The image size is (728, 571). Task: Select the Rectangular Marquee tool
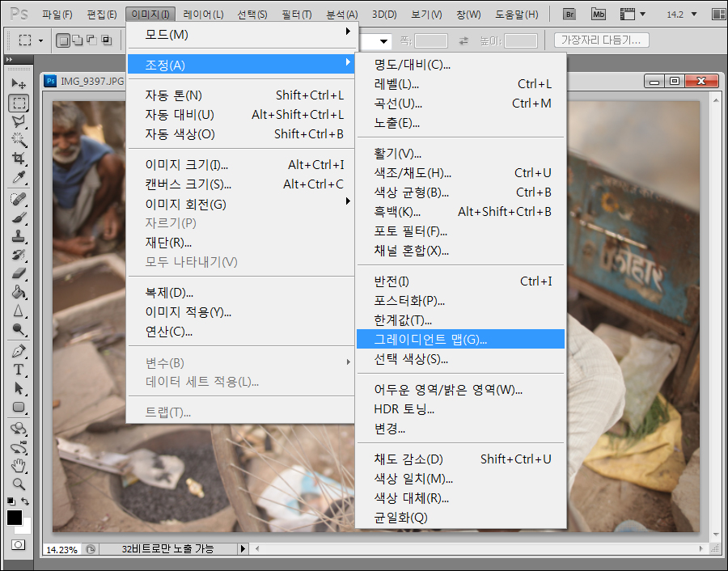point(19,103)
